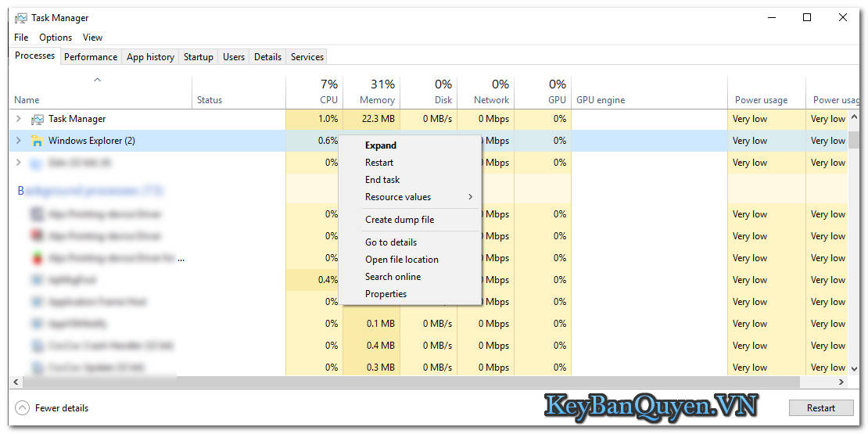Click the 22.3 MB memory cell
Viewport: 868px width, 434px height.
point(371,118)
